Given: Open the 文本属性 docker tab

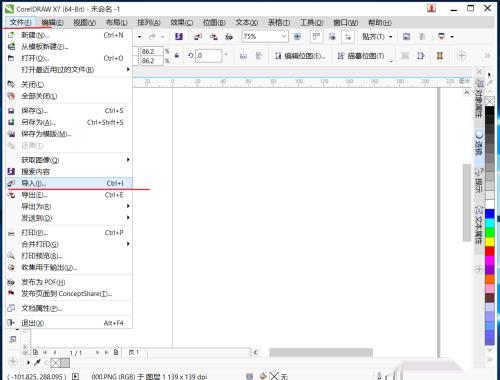Looking at the screenshot, I should pyautogui.click(x=479, y=226).
